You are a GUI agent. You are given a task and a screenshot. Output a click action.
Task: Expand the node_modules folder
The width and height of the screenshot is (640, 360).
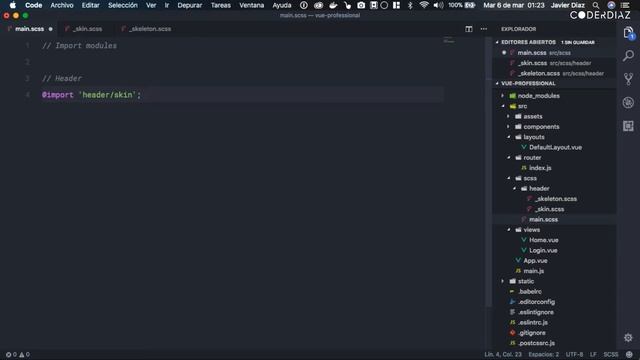538,96
